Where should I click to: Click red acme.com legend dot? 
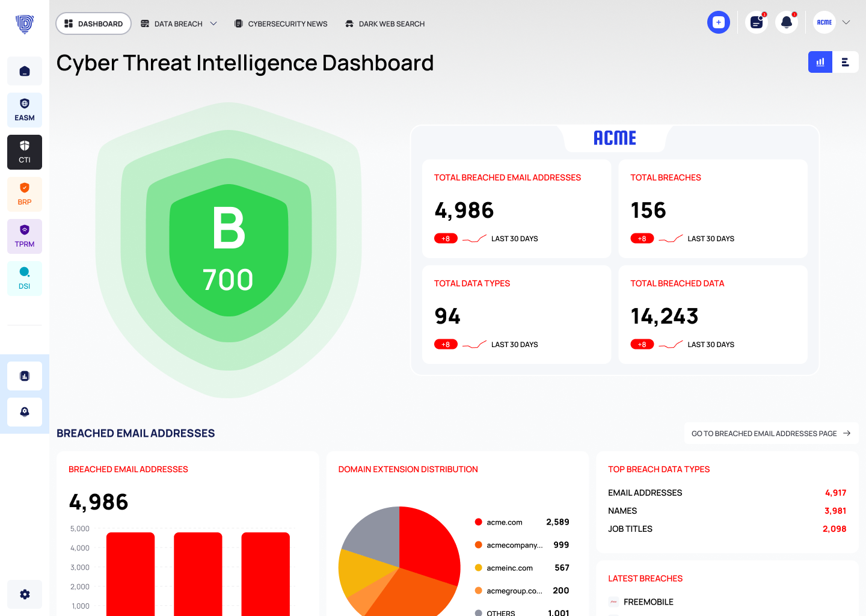pos(479,522)
